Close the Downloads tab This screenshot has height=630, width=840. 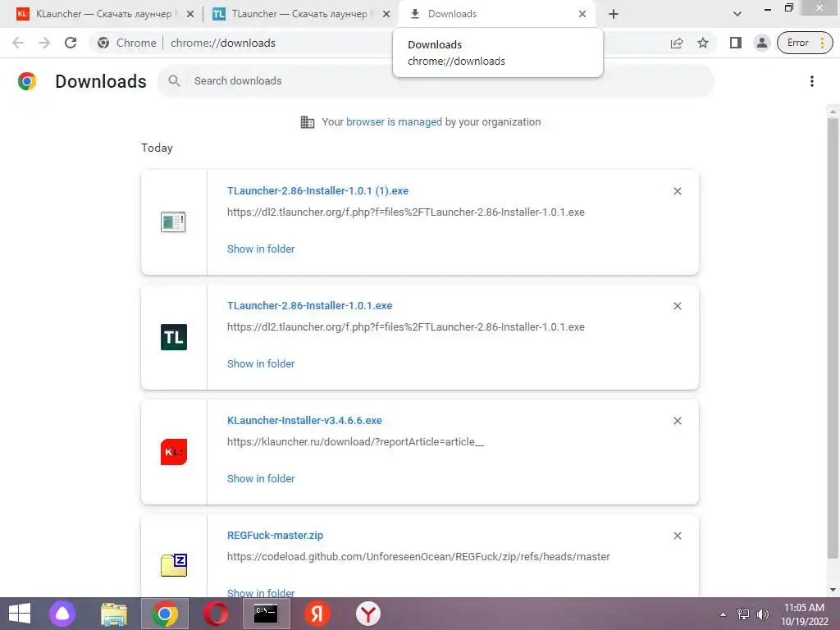click(582, 15)
